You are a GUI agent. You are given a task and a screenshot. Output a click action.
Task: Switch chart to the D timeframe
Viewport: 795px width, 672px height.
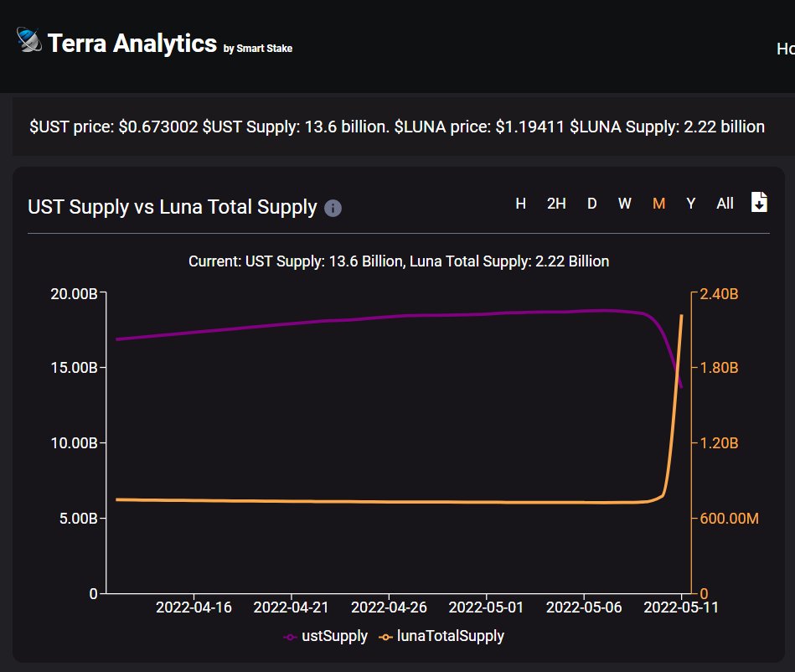pos(591,204)
